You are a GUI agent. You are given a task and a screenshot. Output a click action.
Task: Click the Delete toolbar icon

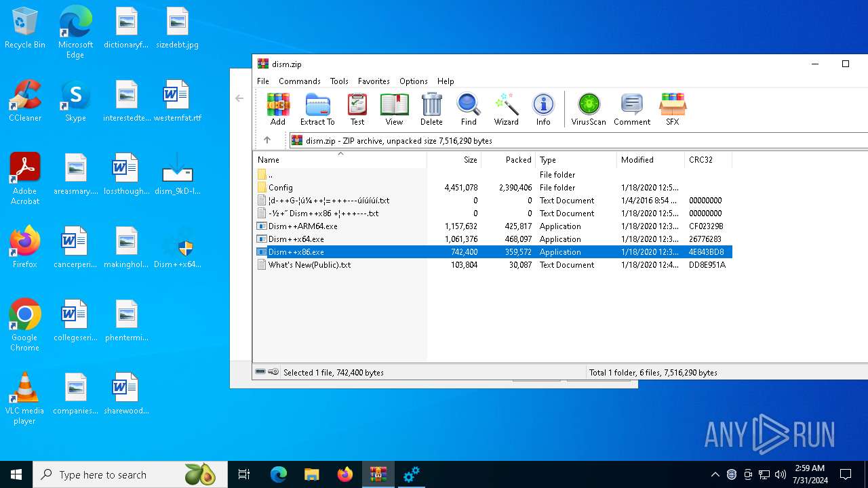point(431,109)
